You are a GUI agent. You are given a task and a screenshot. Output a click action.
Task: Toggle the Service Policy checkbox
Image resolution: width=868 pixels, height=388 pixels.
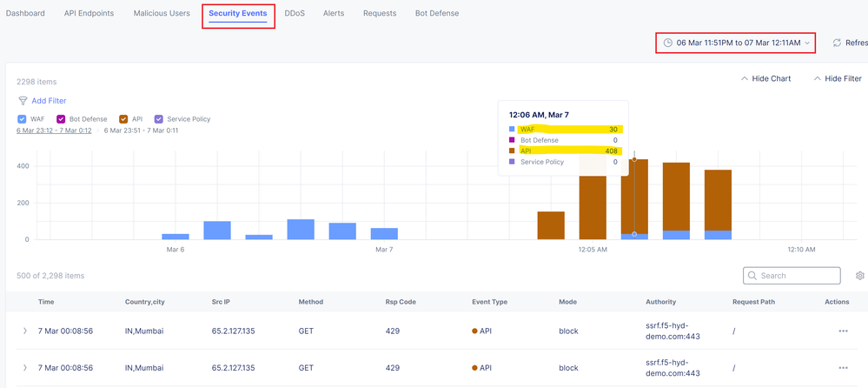(159, 119)
